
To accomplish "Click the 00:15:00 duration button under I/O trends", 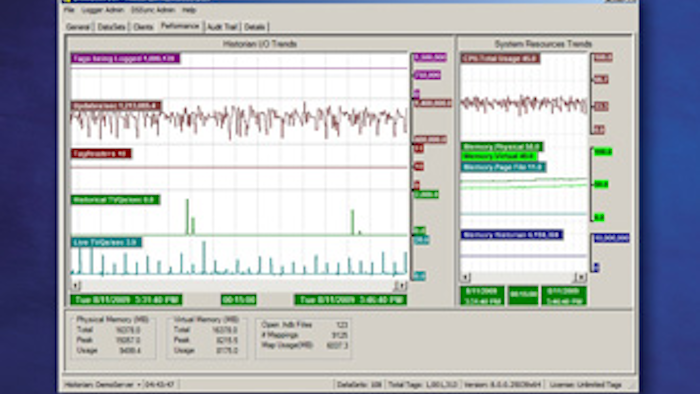I will (x=238, y=299).
